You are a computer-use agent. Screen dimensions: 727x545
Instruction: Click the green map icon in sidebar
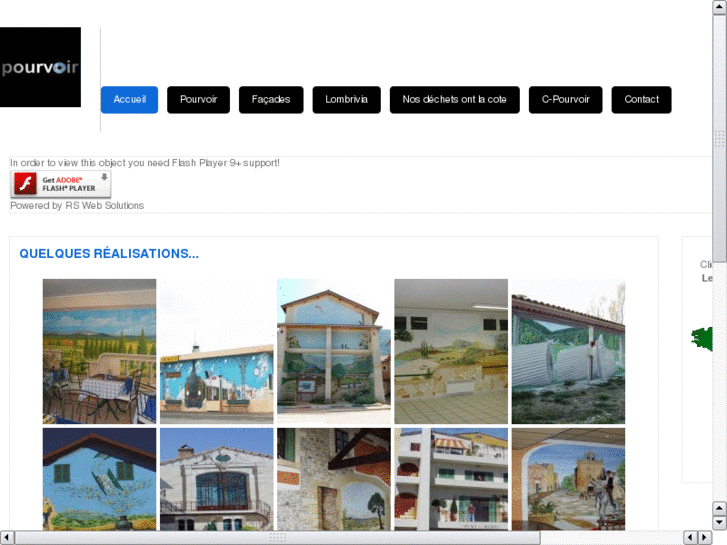pos(701,339)
